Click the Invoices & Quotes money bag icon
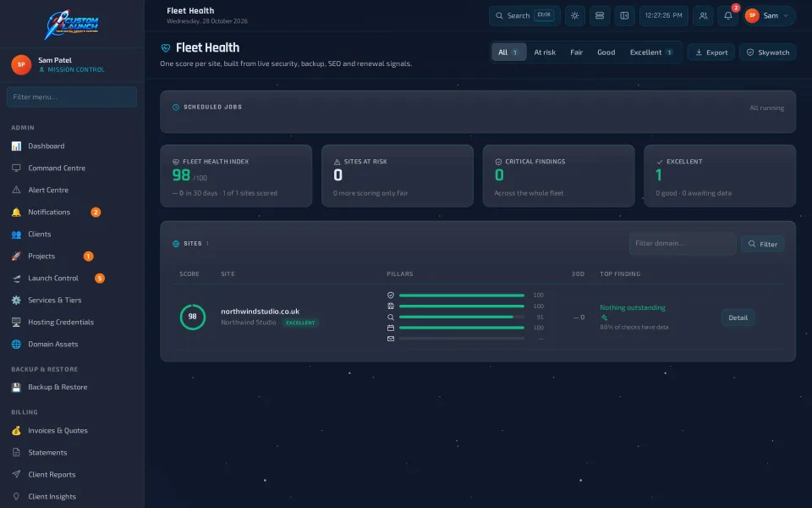This screenshot has width=812, height=508. pos(17,430)
